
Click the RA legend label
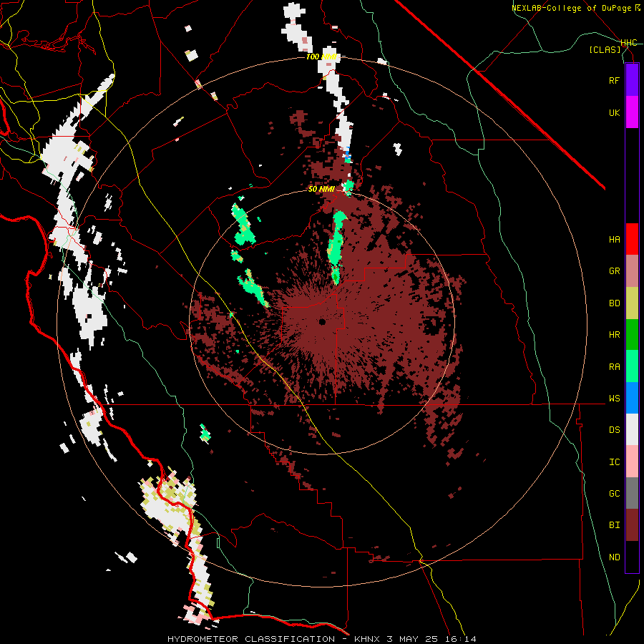614,367
